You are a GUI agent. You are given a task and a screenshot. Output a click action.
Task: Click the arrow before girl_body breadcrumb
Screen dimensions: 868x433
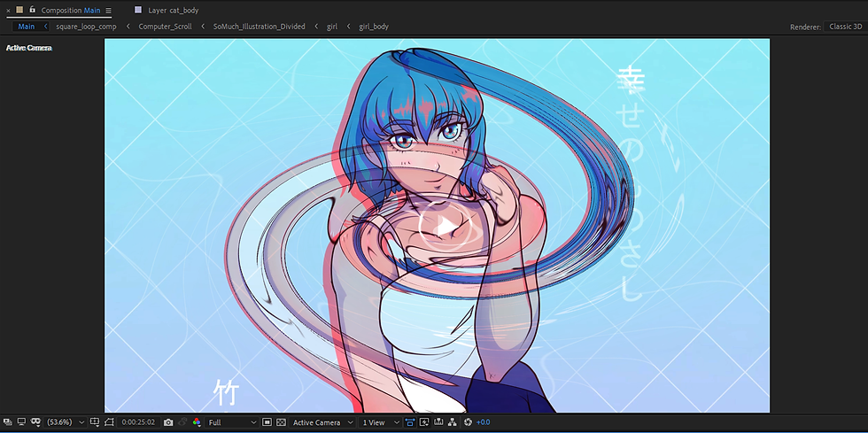pos(349,26)
